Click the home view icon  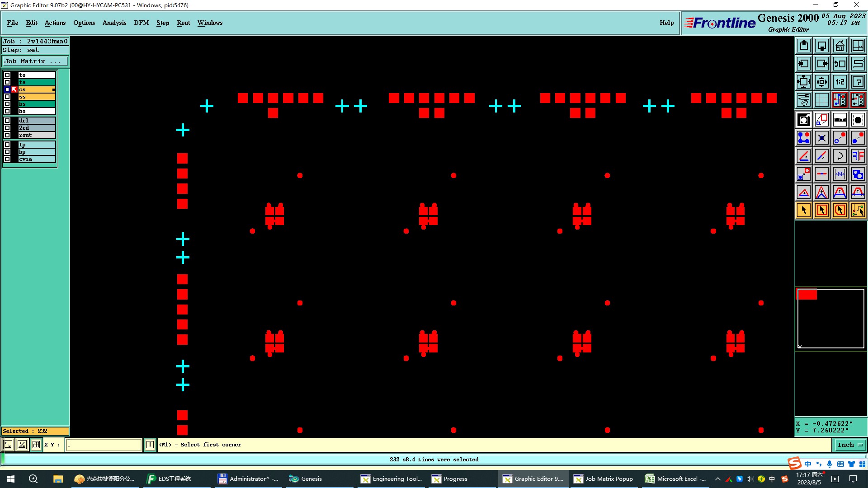click(840, 46)
